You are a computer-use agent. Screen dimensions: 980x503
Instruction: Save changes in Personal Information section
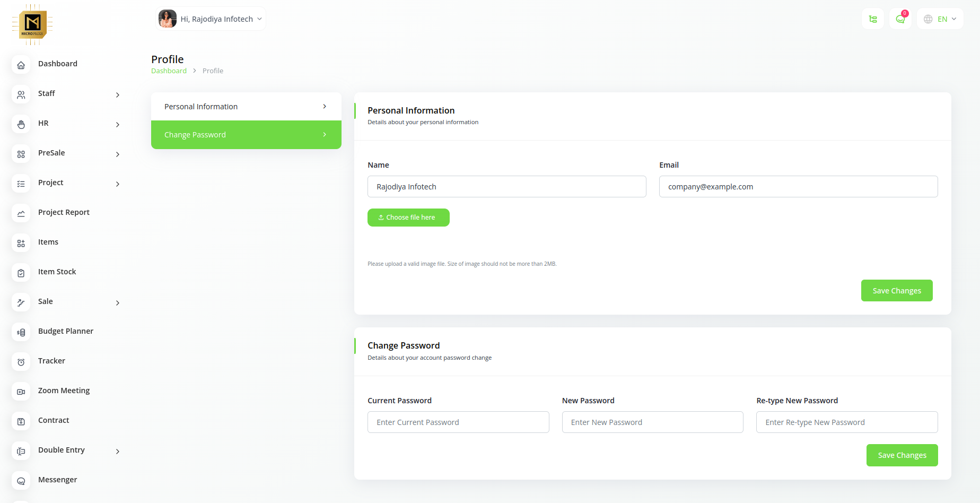click(x=896, y=291)
